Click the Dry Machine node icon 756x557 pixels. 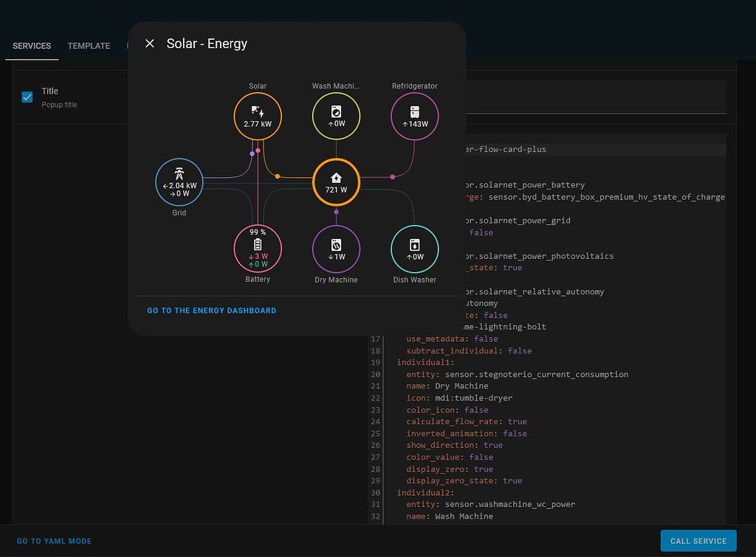(x=336, y=244)
